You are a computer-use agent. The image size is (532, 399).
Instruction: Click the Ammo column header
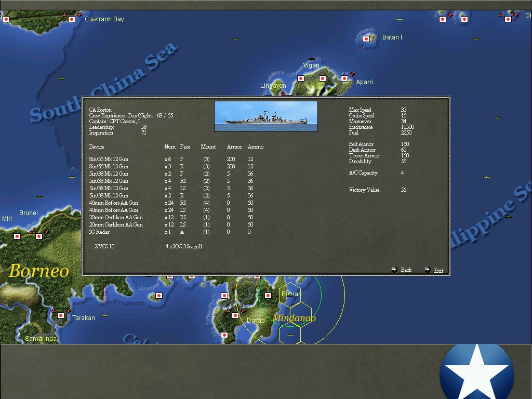256,147
